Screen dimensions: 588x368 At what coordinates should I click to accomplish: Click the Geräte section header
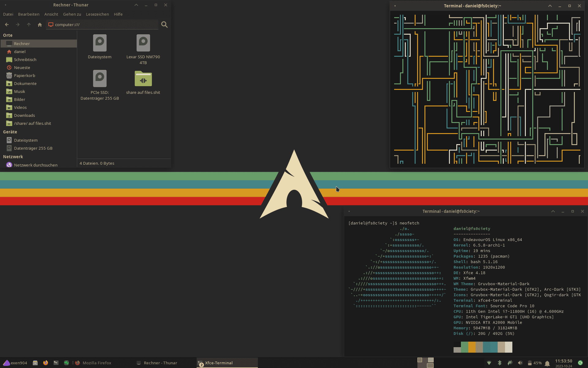(x=10, y=132)
